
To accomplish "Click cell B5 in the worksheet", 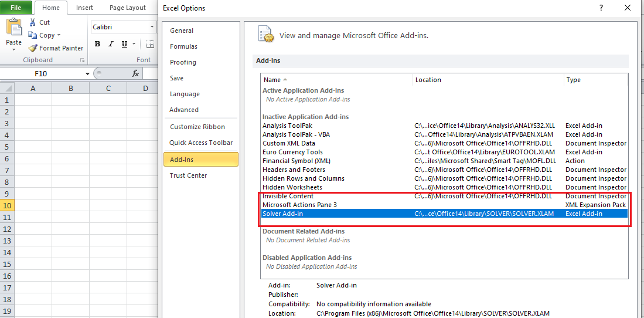I will coord(71,147).
